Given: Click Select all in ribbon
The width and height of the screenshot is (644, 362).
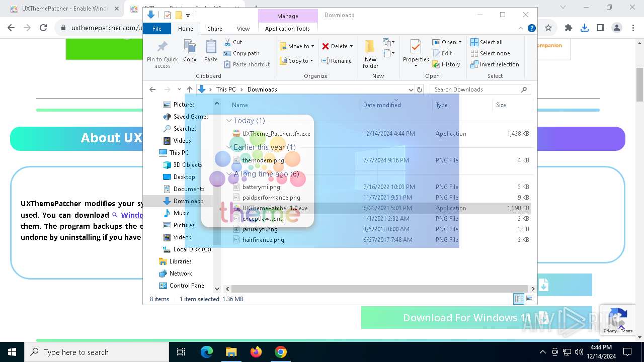Looking at the screenshot, I should (x=487, y=42).
